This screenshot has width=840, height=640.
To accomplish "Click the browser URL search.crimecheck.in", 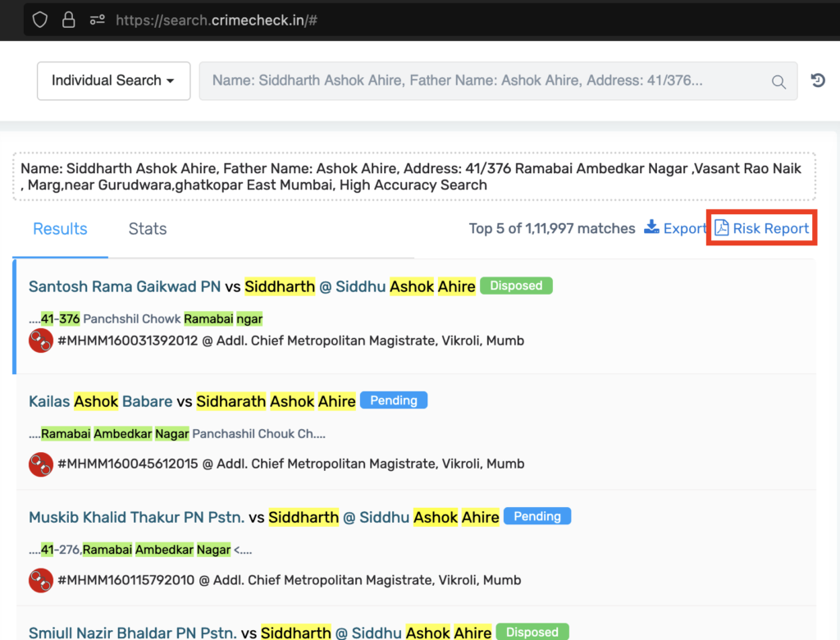I will coord(217,21).
